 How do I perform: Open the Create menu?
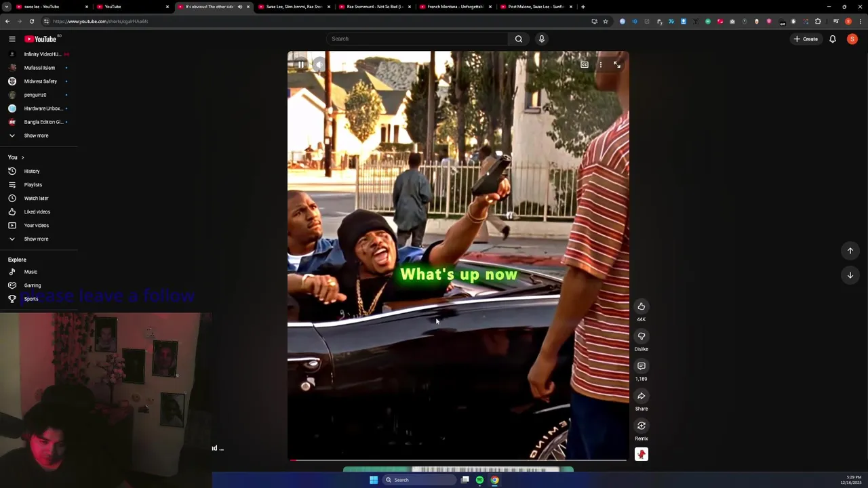(x=806, y=39)
